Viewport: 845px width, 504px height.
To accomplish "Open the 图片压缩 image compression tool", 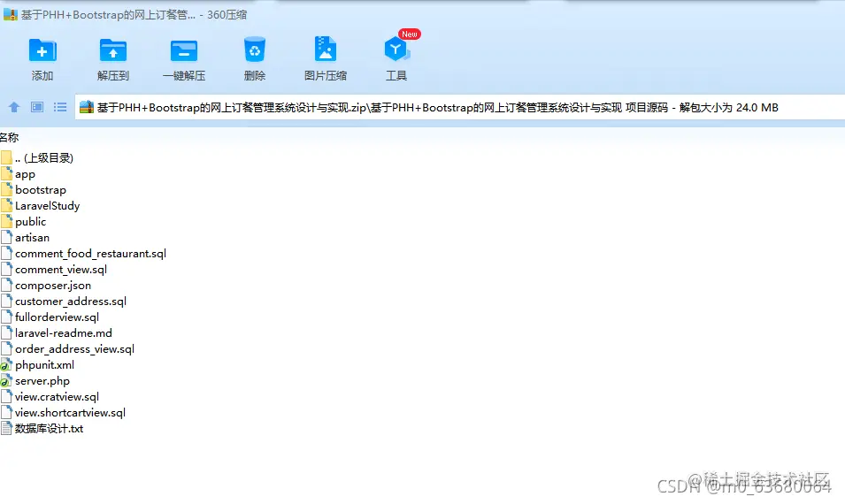I will [x=325, y=50].
